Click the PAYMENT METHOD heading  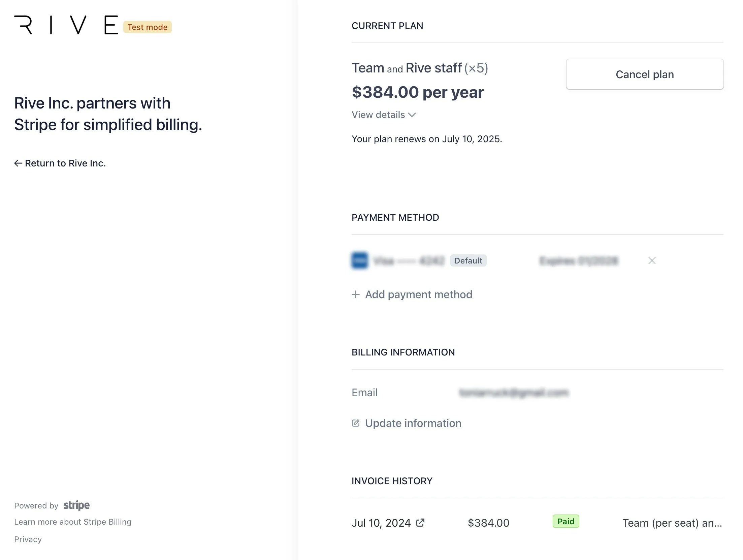pos(395,218)
